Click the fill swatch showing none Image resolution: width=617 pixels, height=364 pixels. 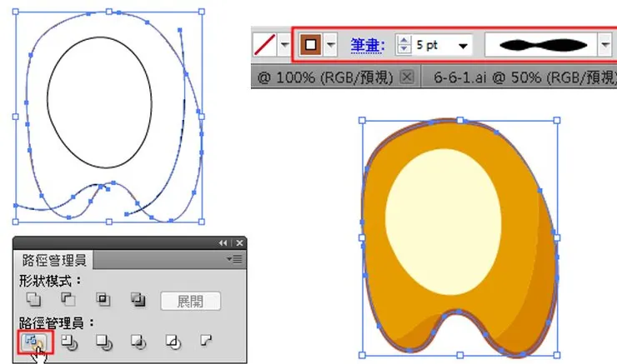click(x=265, y=45)
